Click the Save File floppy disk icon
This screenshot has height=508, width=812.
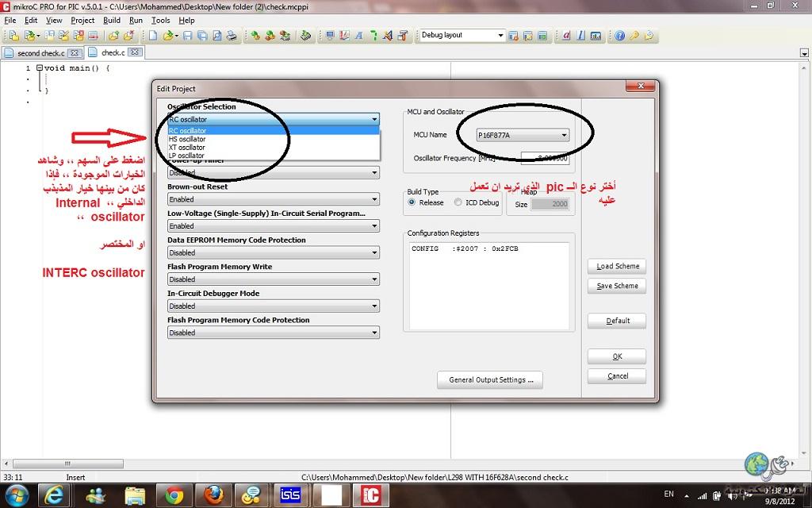tap(187, 36)
